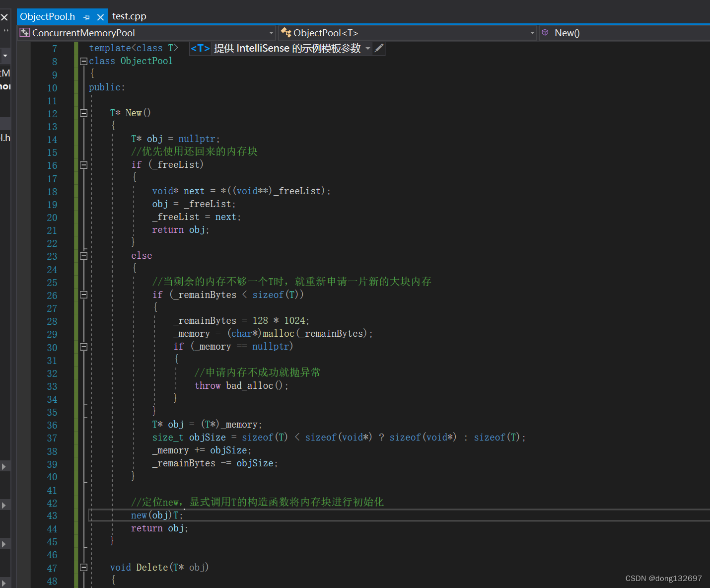
Task: Click the <T> template IntelliSense button
Action: [200, 48]
